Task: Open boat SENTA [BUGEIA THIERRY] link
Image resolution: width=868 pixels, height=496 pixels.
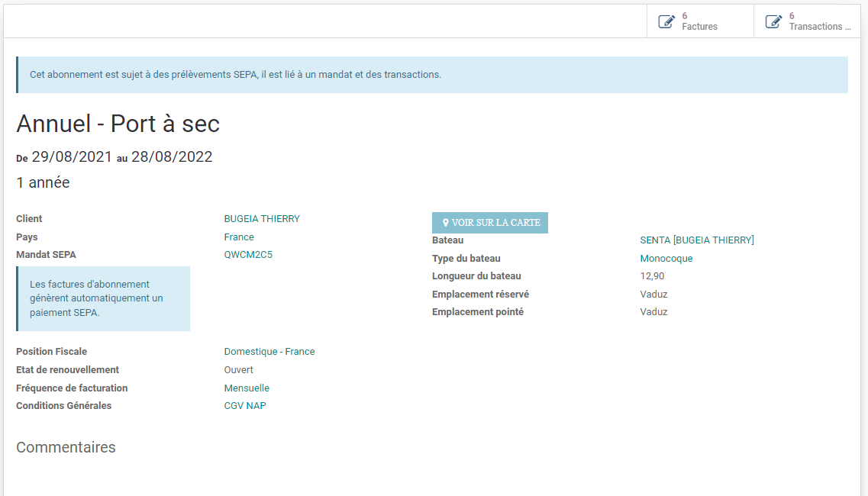Action: [697, 240]
